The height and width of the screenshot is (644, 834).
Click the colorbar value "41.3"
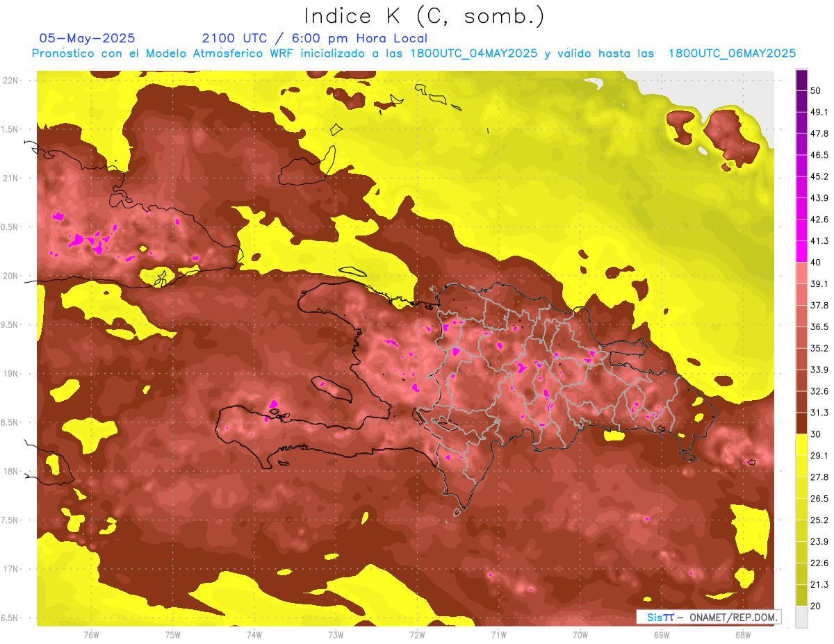tap(819, 241)
